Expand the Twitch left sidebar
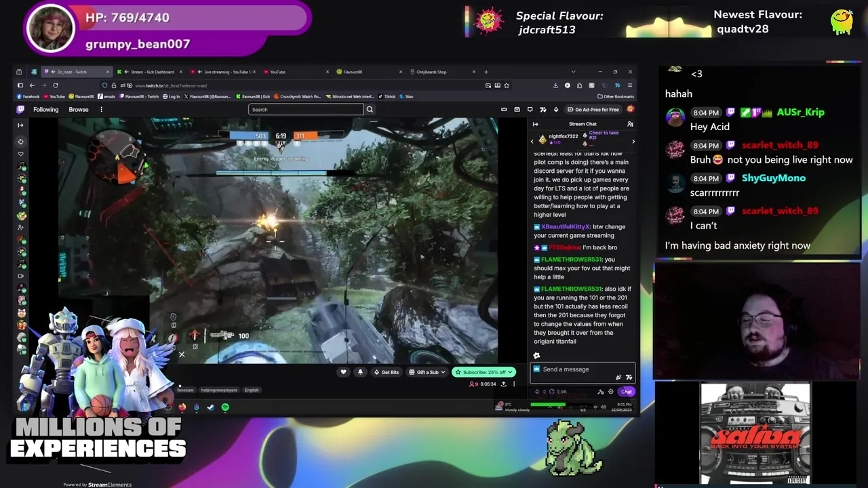The height and width of the screenshot is (488, 868). pyautogui.click(x=20, y=125)
